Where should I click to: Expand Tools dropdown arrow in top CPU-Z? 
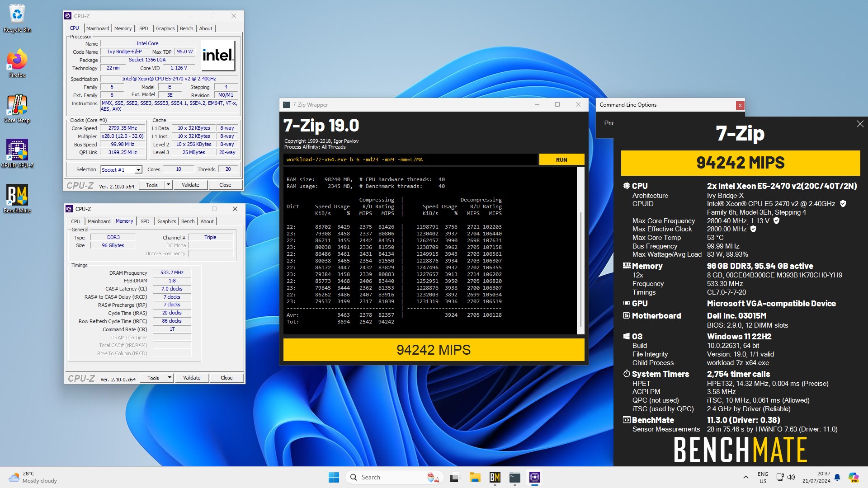coord(168,185)
